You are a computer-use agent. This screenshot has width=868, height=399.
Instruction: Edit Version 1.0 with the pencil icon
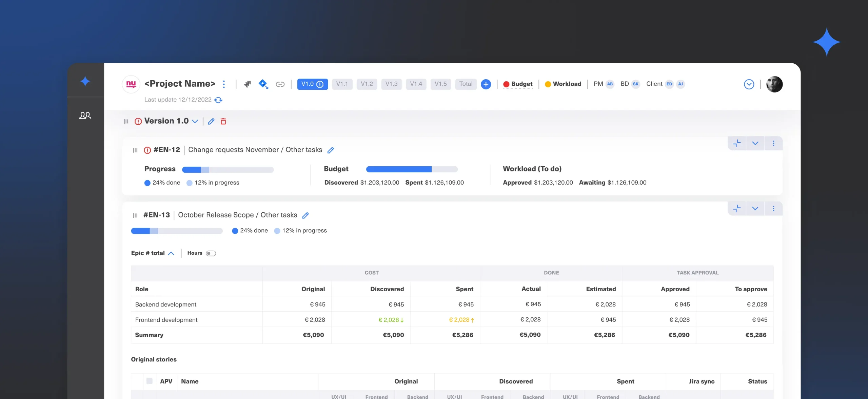211,121
